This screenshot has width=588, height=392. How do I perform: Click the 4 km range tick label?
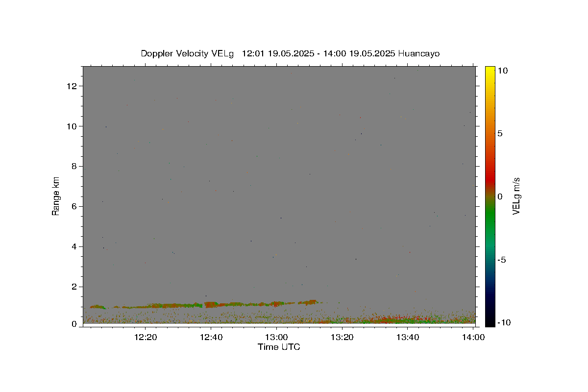(x=75, y=247)
